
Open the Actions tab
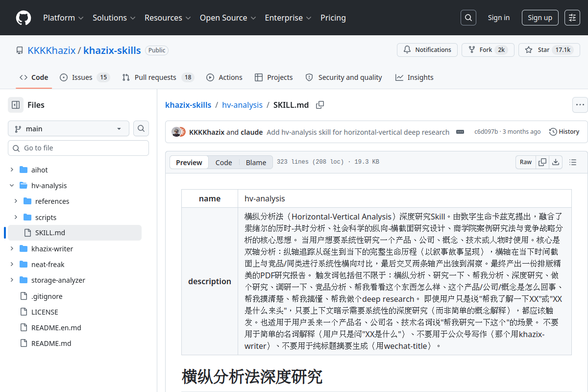pos(224,77)
